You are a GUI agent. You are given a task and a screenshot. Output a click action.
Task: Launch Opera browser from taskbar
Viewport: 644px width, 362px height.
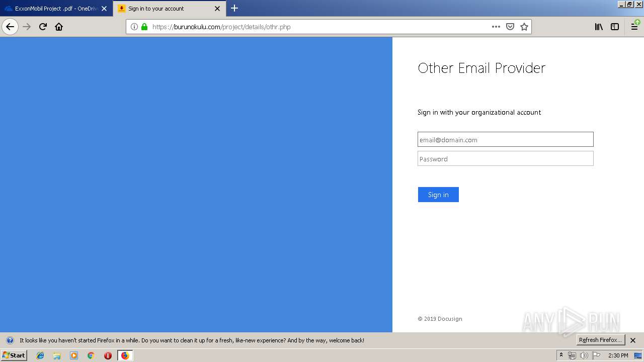[x=108, y=355]
